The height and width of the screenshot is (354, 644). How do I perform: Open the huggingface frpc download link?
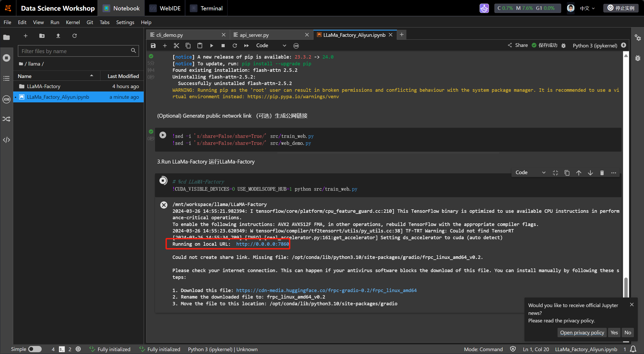(x=326, y=291)
